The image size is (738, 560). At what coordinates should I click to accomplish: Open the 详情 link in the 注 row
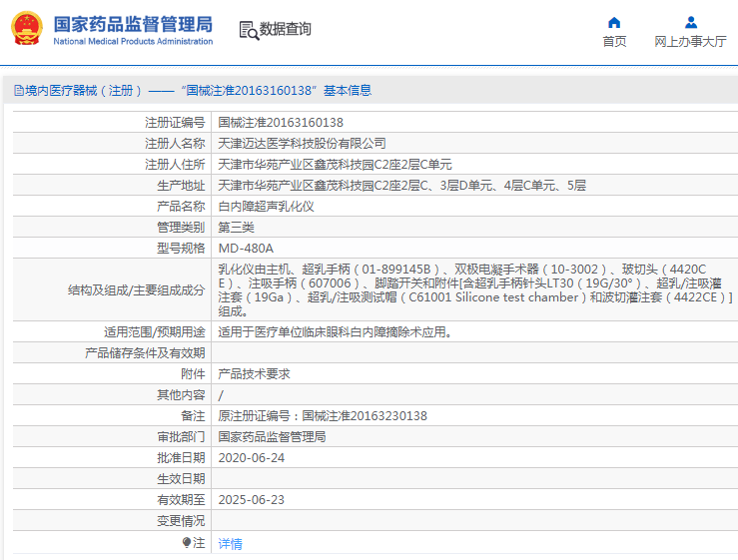pyautogui.click(x=230, y=544)
